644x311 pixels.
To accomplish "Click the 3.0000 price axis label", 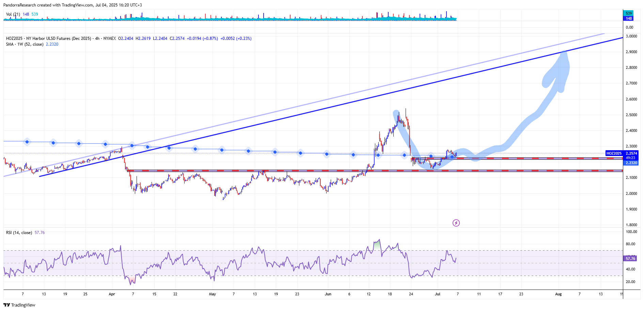I will (631, 36).
